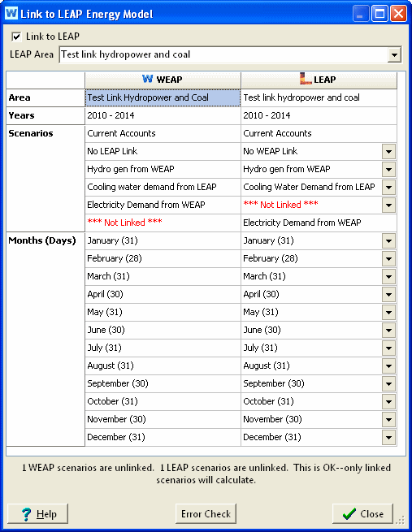Click the Help button
The image size is (412, 532).
pyautogui.click(x=37, y=513)
